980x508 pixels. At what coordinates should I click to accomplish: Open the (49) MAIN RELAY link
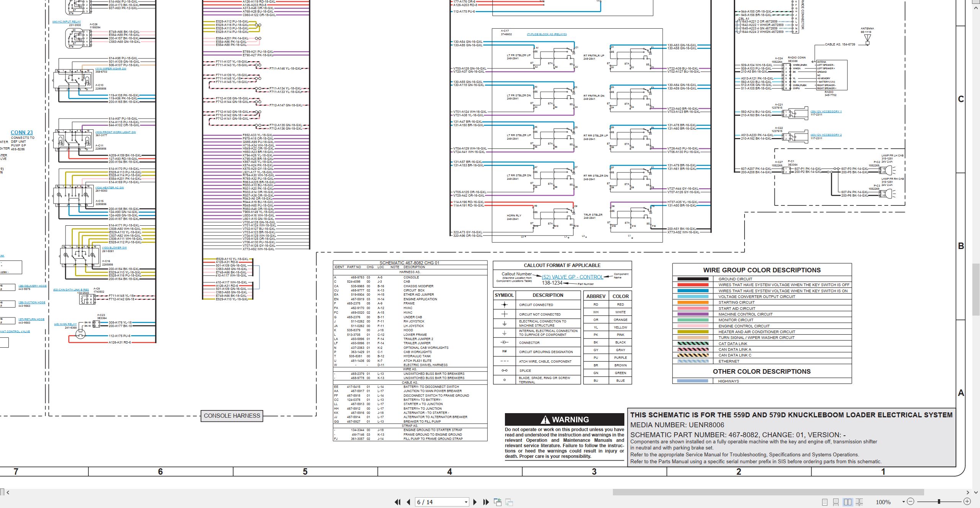[65, 324]
